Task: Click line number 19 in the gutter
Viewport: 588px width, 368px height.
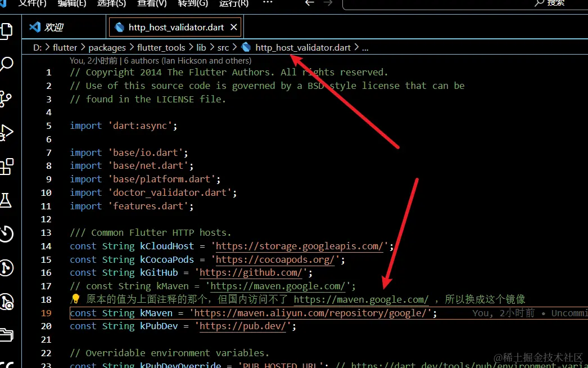Action: click(46, 313)
